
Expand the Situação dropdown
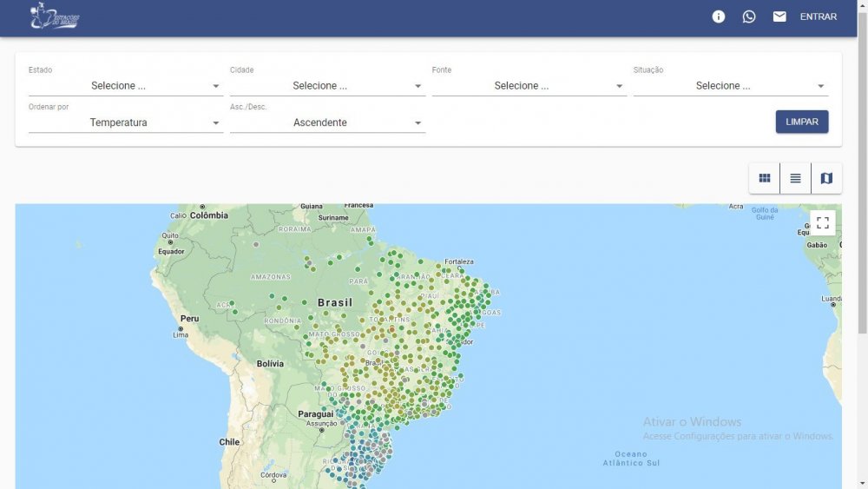[x=730, y=86]
